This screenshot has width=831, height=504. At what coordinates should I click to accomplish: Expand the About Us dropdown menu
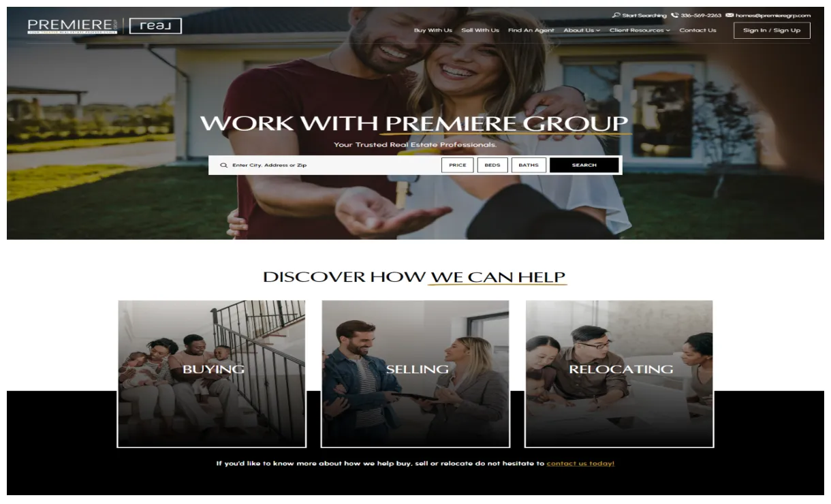pyautogui.click(x=582, y=30)
